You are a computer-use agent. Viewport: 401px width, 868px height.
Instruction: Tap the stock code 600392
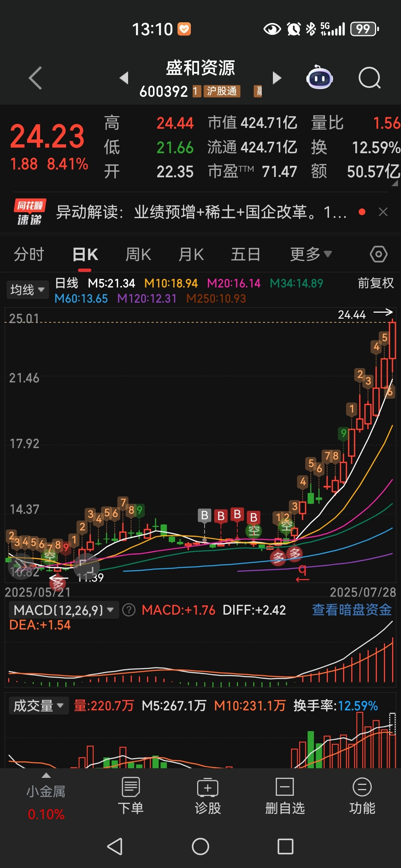[164, 91]
